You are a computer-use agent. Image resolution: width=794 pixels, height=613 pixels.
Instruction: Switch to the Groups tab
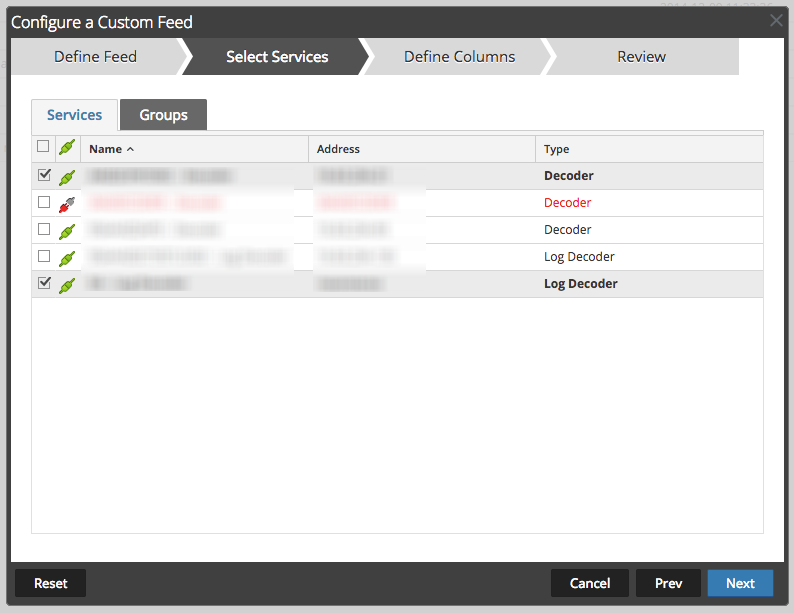163,115
